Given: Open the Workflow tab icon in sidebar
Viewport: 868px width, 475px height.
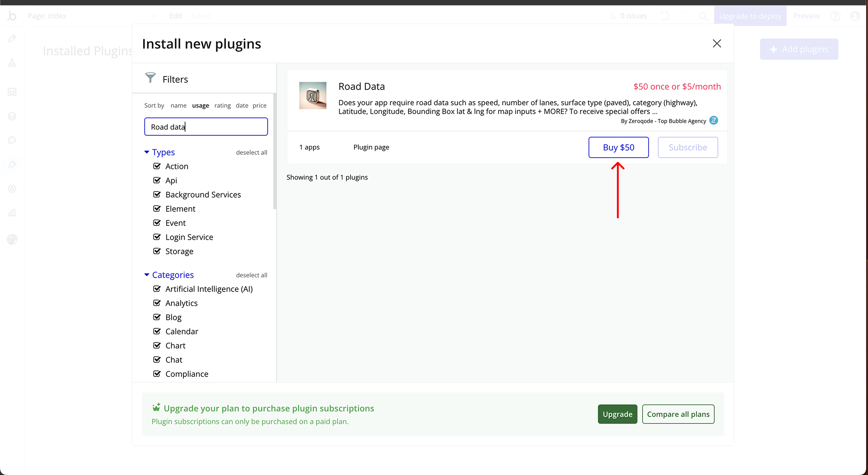Looking at the screenshot, I should pos(12,63).
